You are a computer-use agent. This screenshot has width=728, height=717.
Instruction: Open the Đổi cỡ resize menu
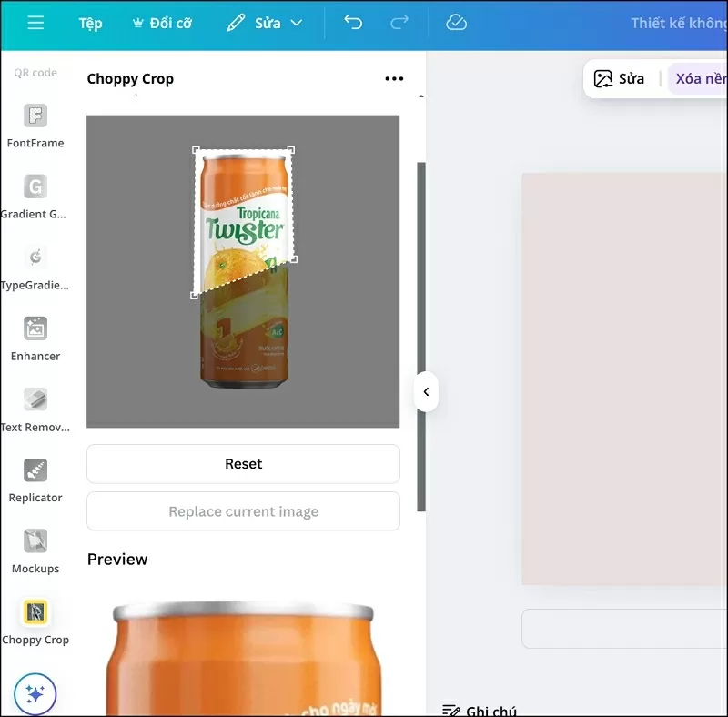pyautogui.click(x=162, y=24)
